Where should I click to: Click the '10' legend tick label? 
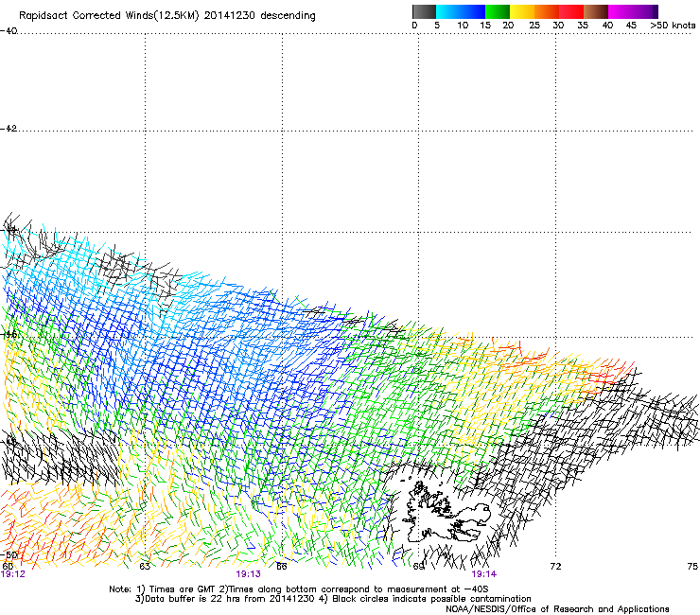point(463,26)
